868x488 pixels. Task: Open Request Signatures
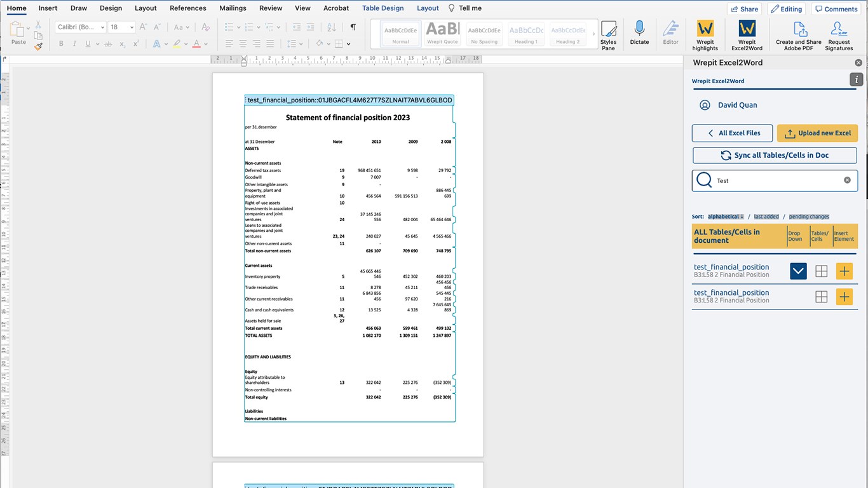click(839, 35)
